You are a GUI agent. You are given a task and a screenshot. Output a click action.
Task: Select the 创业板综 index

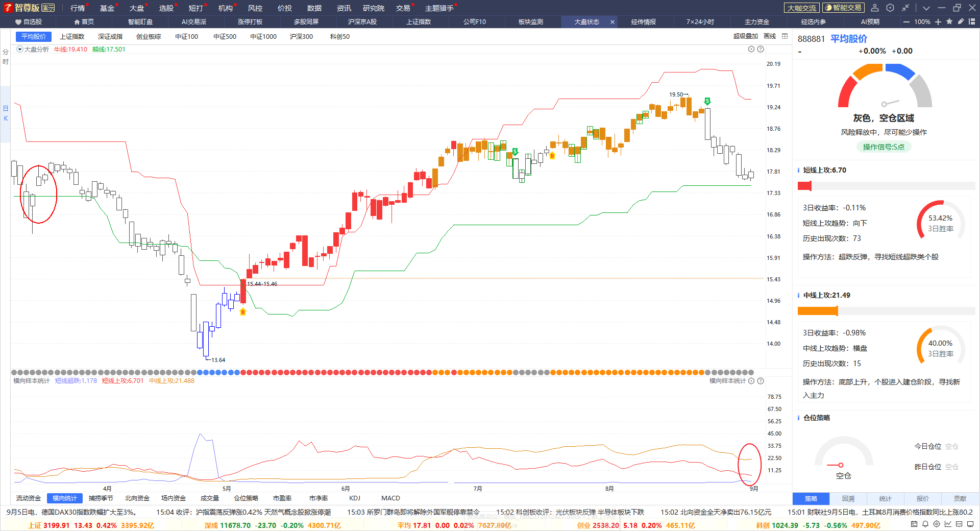[149, 37]
